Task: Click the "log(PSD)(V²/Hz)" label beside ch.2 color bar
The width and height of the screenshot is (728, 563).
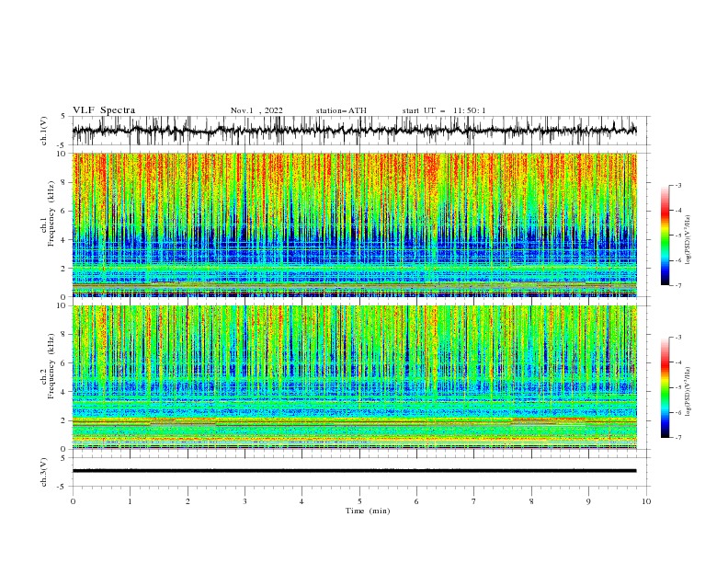Action: 688,391
